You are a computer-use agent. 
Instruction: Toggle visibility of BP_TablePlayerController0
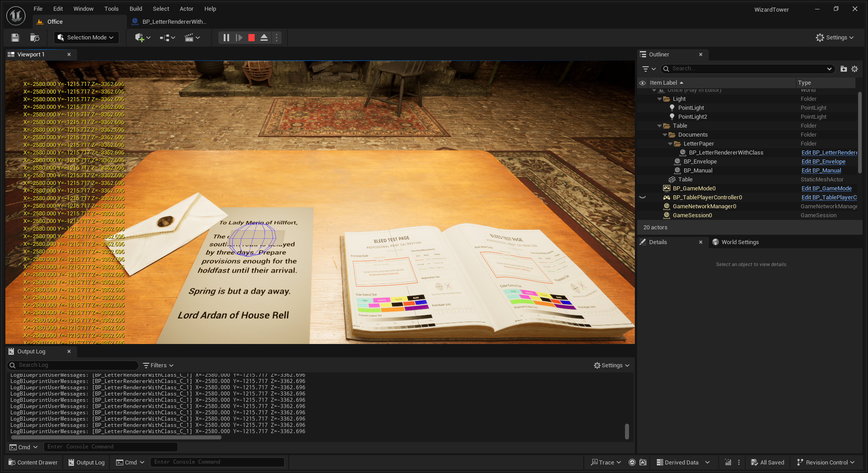(x=642, y=197)
